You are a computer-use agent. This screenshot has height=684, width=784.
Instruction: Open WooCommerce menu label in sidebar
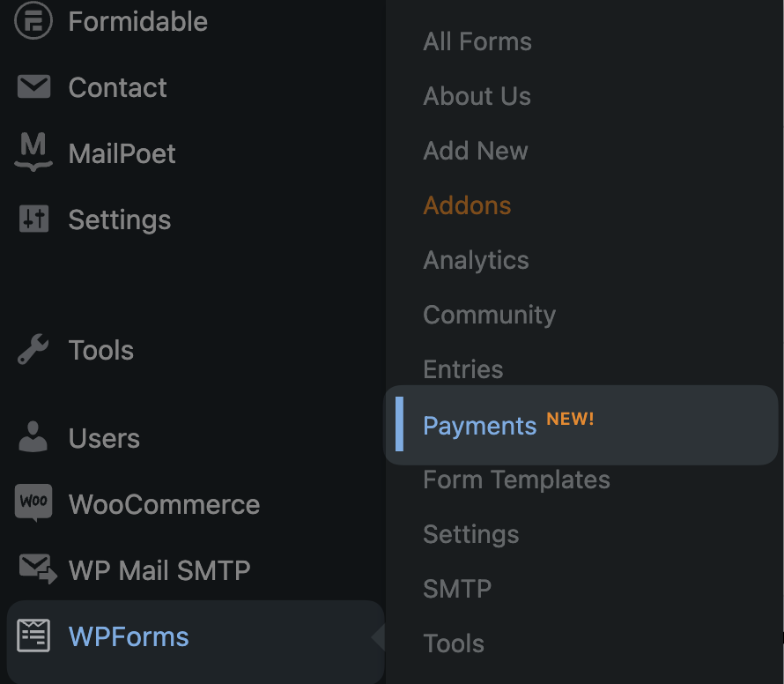pyautogui.click(x=164, y=504)
